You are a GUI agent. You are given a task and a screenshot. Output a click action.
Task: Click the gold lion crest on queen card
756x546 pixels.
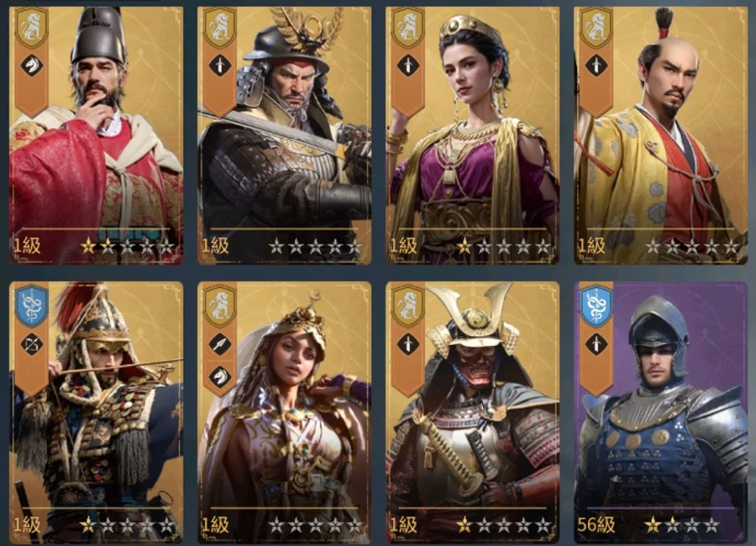[x=408, y=28]
